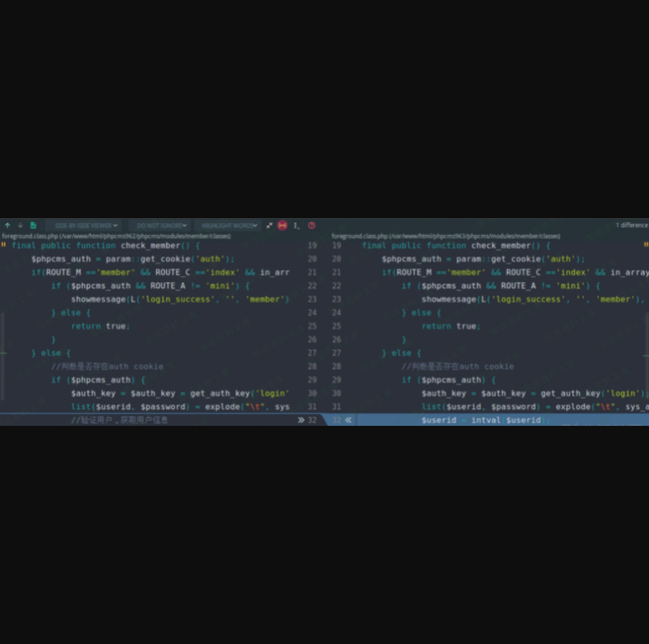The height and width of the screenshot is (644, 649).
Task: Click the right foreground.class.php phpcms963 path
Action: [445, 236]
